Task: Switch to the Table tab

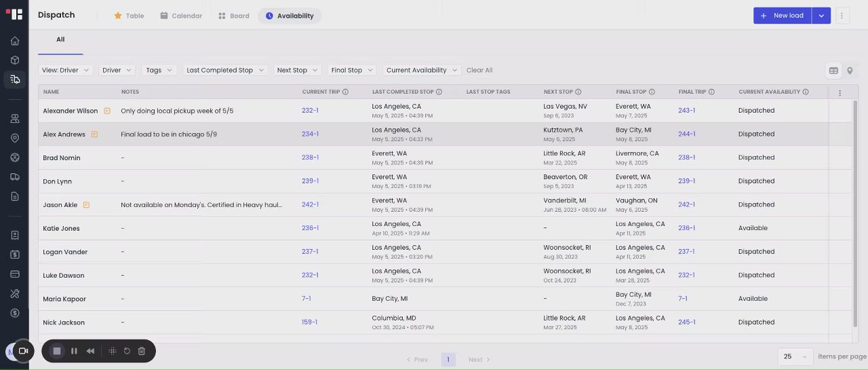Action: (x=128, y=16)
